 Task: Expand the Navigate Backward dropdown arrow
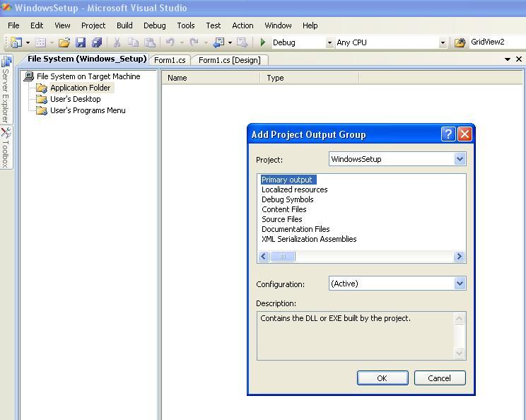click(x=230, y=42)
